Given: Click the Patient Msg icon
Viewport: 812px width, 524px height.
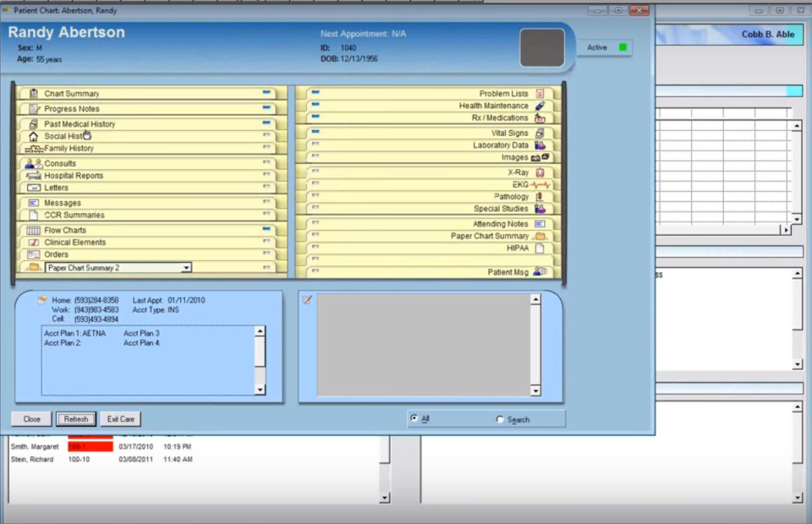Looking at the screenshot, I should (540, 272).
